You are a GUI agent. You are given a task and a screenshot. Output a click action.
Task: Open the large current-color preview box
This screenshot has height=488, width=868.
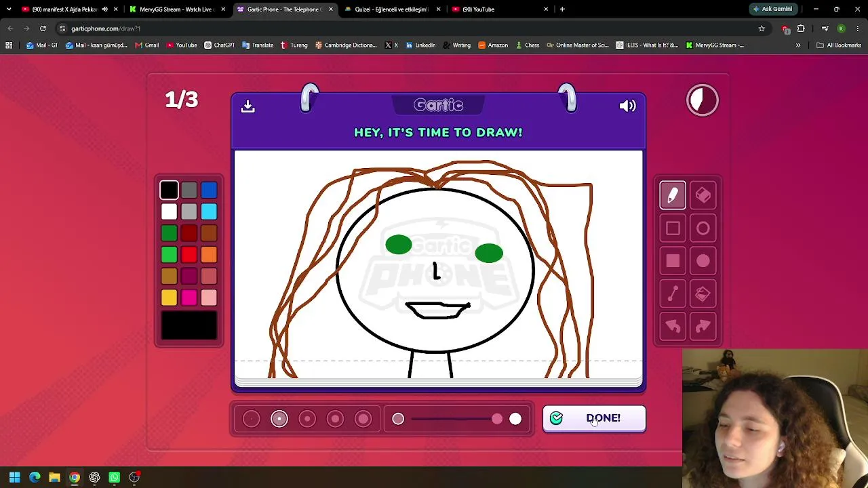tap(189, 325)
